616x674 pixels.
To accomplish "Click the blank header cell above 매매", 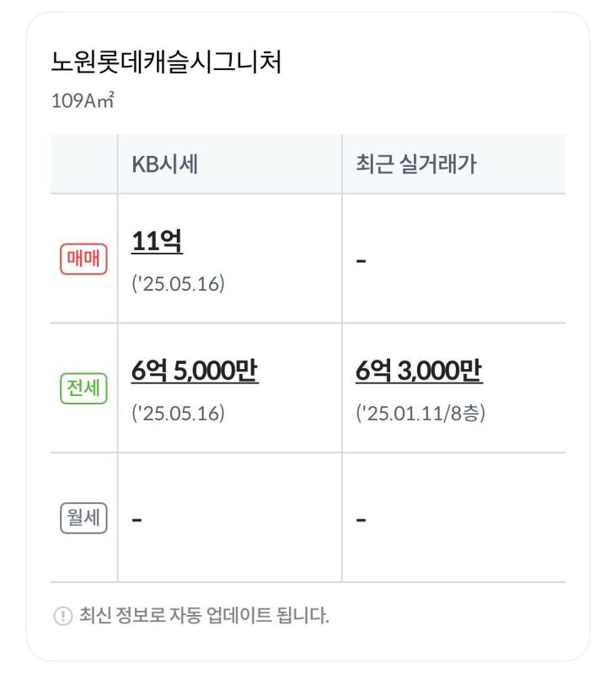I will click(x=83, y=163).
